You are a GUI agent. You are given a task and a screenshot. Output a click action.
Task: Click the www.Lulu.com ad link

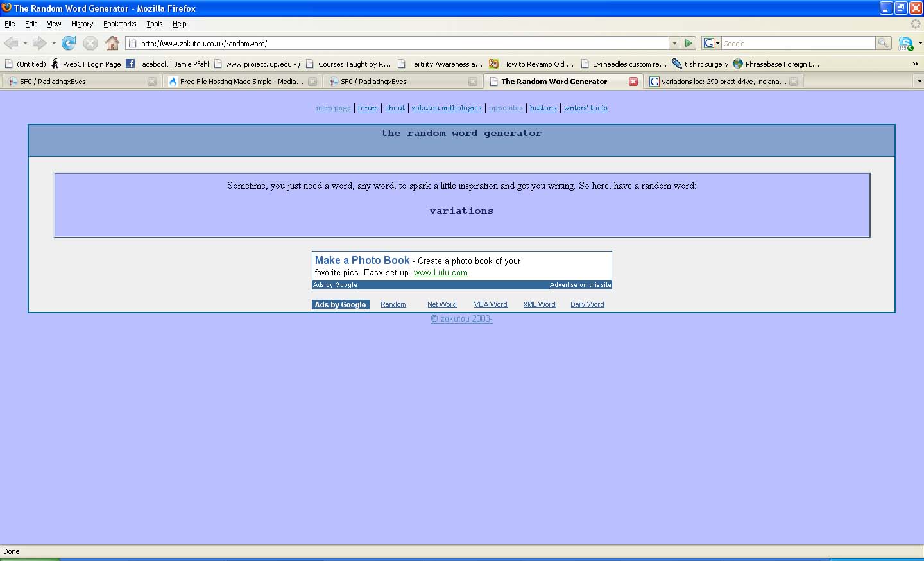point(440,273)
